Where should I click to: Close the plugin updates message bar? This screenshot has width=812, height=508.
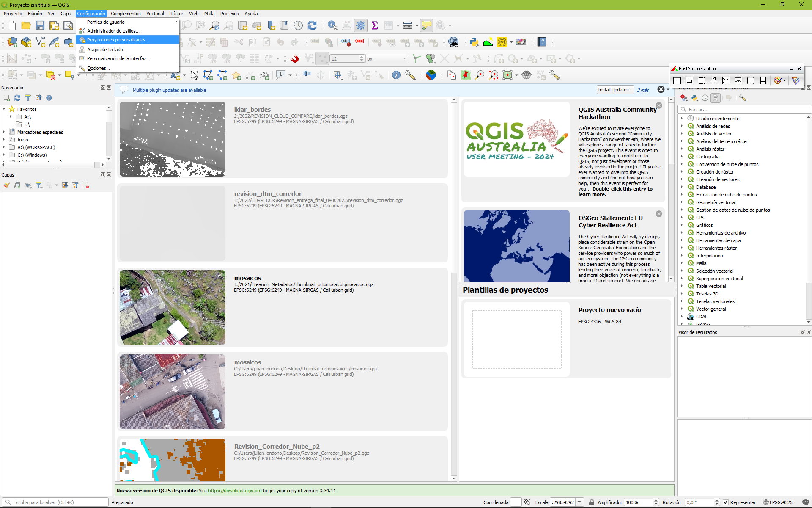[661, 89]
